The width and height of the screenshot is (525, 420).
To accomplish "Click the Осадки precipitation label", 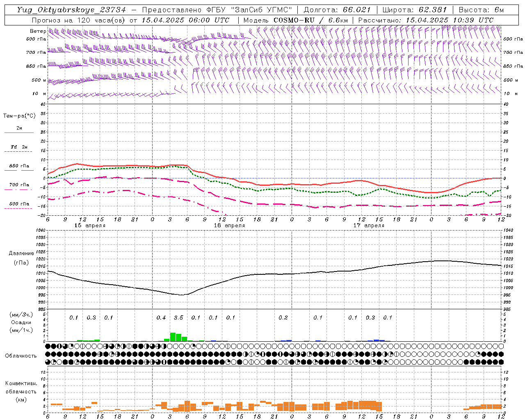I will (x=21, y=322).
